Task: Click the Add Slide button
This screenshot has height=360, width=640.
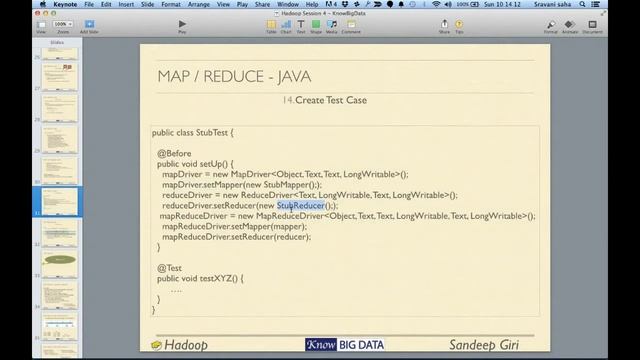Action: (89, 24)
